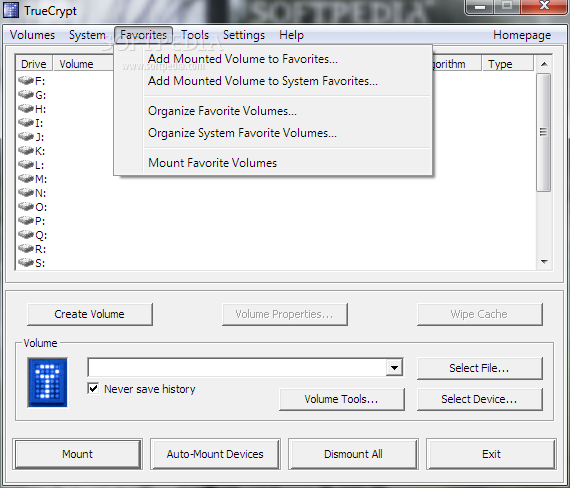Uncheck Never save history
Viewport: 570px width, 488px height.
pos(93,388)
